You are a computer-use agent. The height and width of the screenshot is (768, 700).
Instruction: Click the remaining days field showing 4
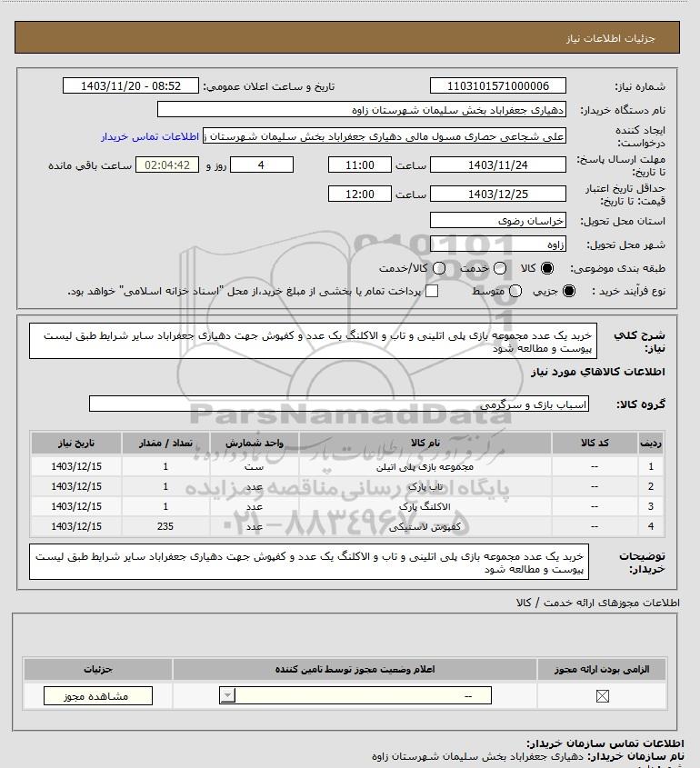262,165
